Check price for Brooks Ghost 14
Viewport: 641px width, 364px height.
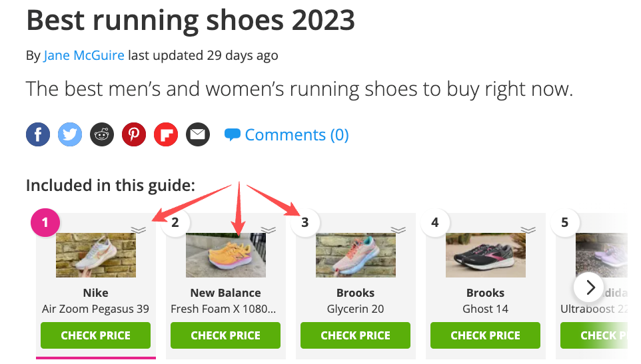click(486, 335)
